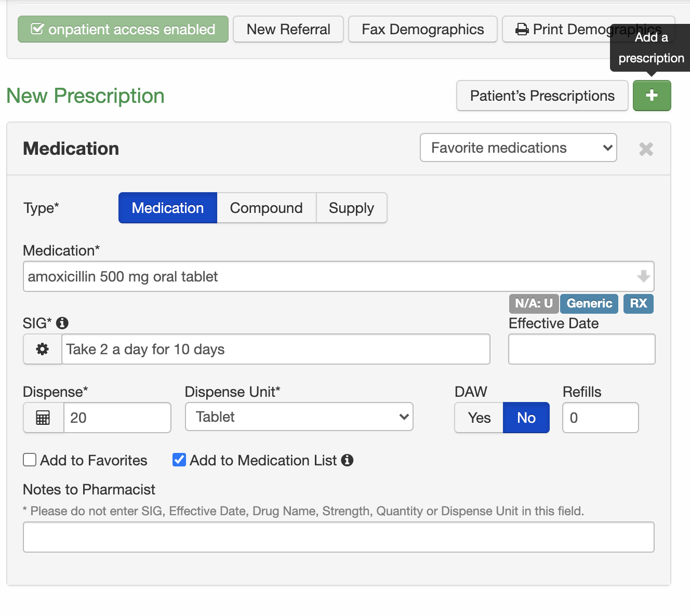Click the green plus Add a prescription button

[652, 96]
